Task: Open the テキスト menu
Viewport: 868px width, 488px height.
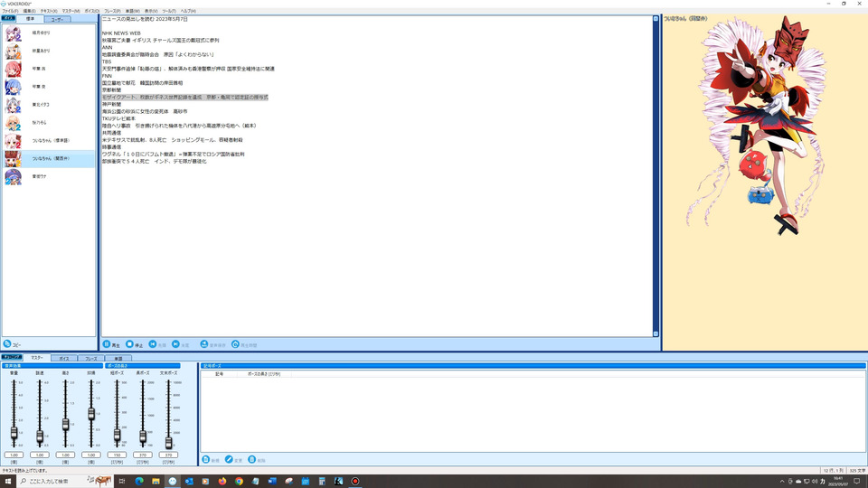Action: [49, 11]
